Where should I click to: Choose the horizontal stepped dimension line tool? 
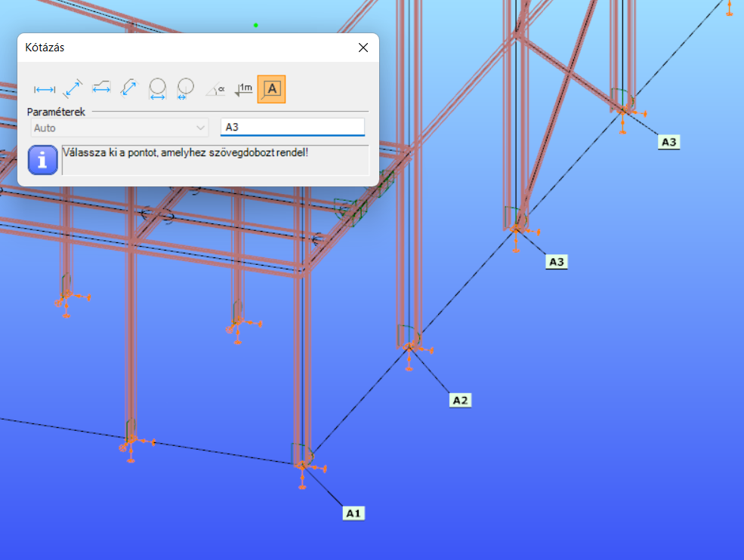click(x=101, y=89)
